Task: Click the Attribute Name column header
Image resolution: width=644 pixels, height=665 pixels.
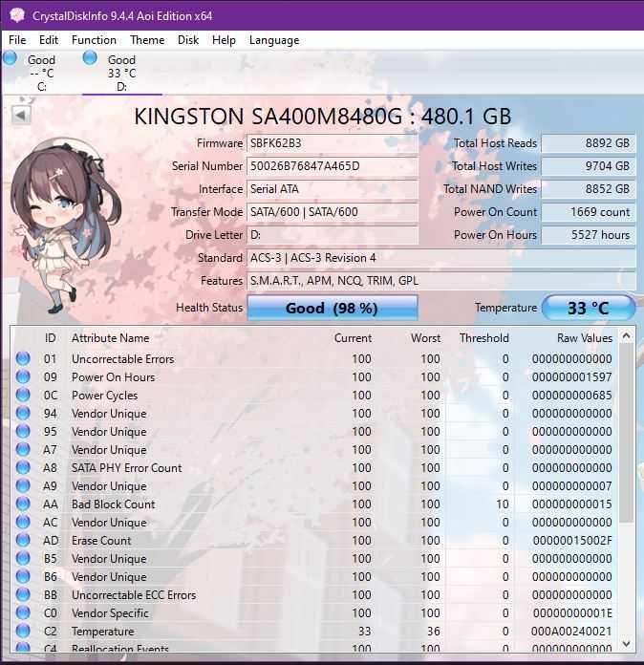Action: (x=110, y=338)
